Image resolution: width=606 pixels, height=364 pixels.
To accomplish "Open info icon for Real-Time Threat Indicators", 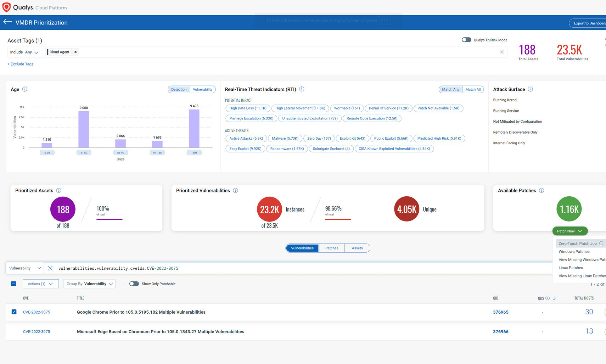I will point(302,89).
